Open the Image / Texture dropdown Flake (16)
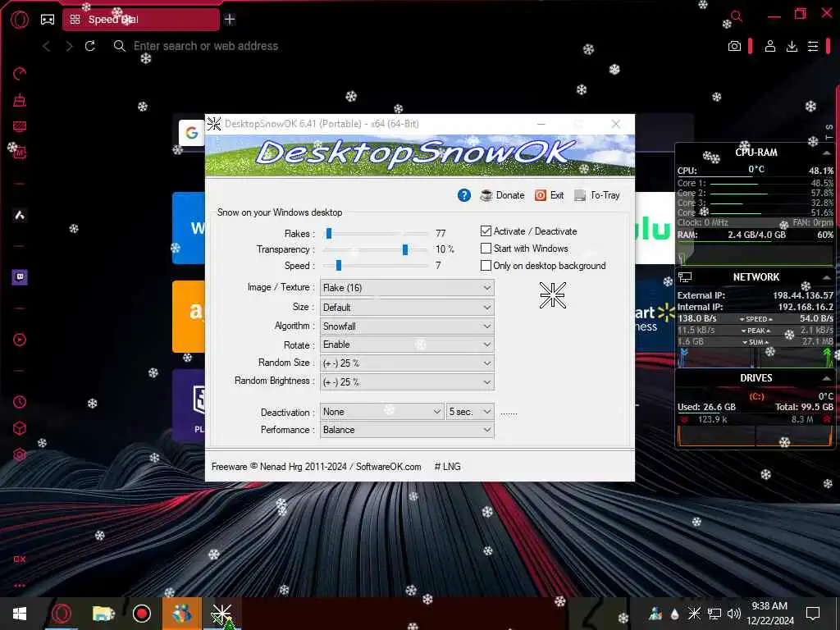Image resolution: width=840 pixels, height=630 pixels. (x=407, y=288)
